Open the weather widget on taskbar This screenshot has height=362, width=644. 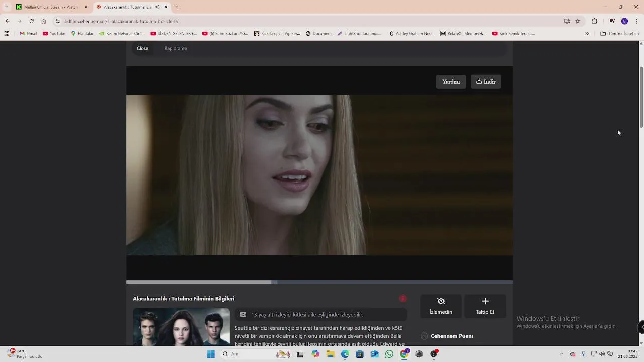(x=25, y=354)
